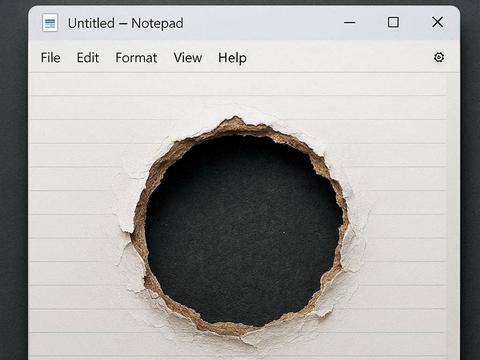The height and width of the screenshot is (360, 480).
Task: Click the Notepad app icon in title bar
Action: coord(50,23)
